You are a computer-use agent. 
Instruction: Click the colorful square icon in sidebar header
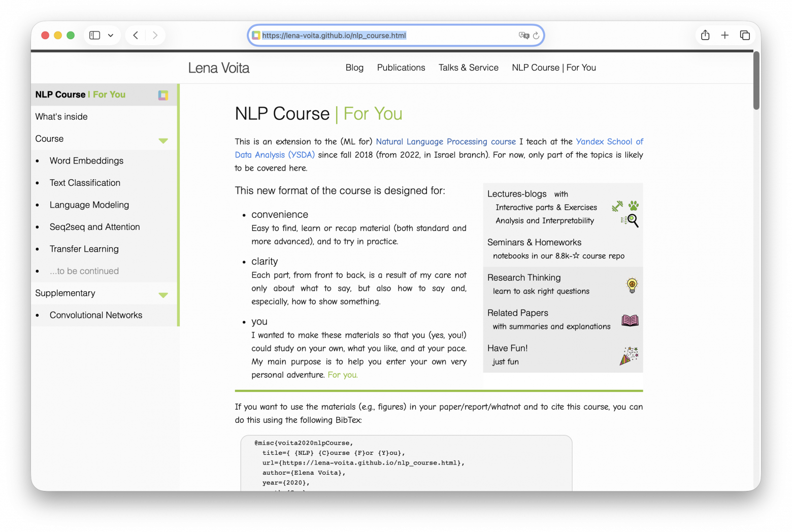click(x=163, y=95)
